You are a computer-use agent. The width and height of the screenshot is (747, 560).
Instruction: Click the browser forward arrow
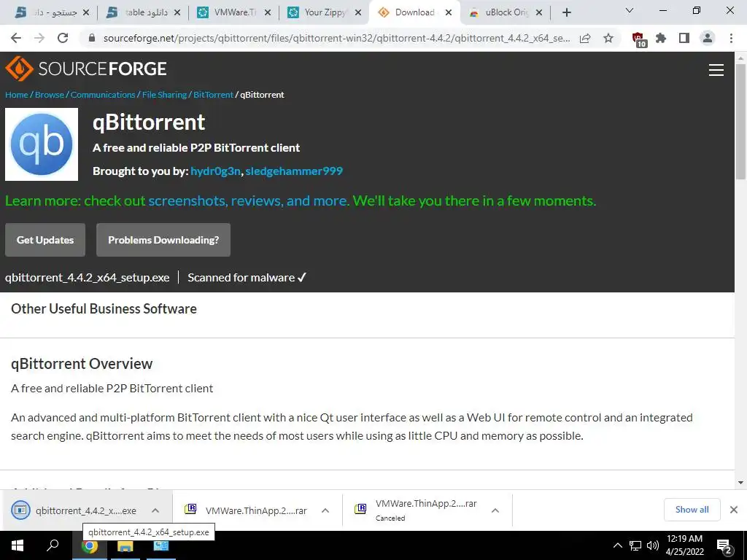39,38
